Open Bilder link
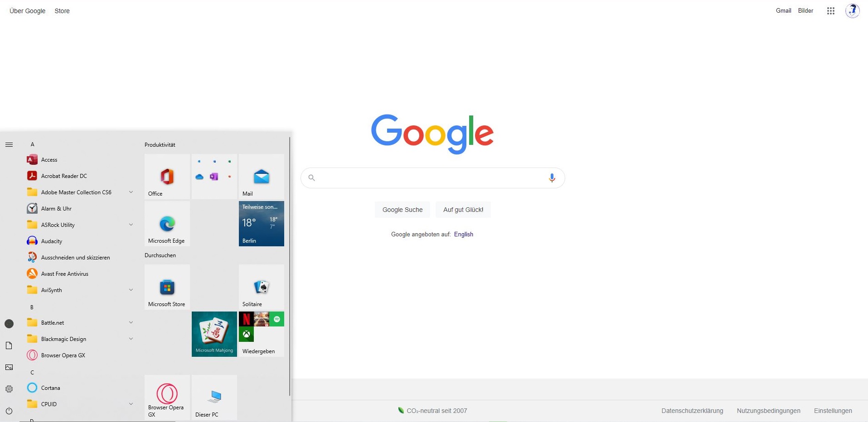This screenshot has height=422, width=868. point(805,10)
